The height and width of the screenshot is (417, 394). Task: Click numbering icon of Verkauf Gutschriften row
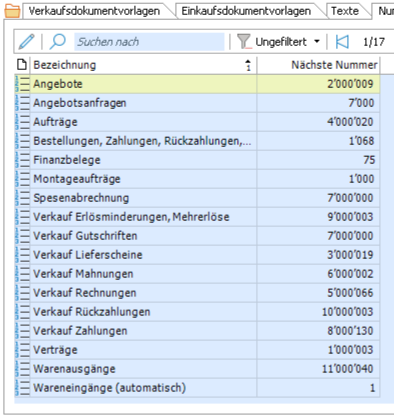22,236
